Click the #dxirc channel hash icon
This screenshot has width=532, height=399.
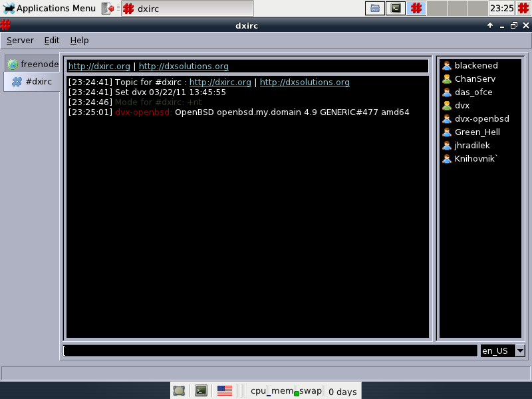[x=17, y=82]
